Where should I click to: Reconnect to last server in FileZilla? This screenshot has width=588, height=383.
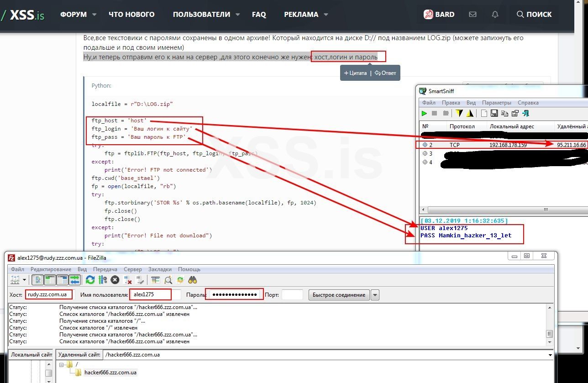coord(140,280)
